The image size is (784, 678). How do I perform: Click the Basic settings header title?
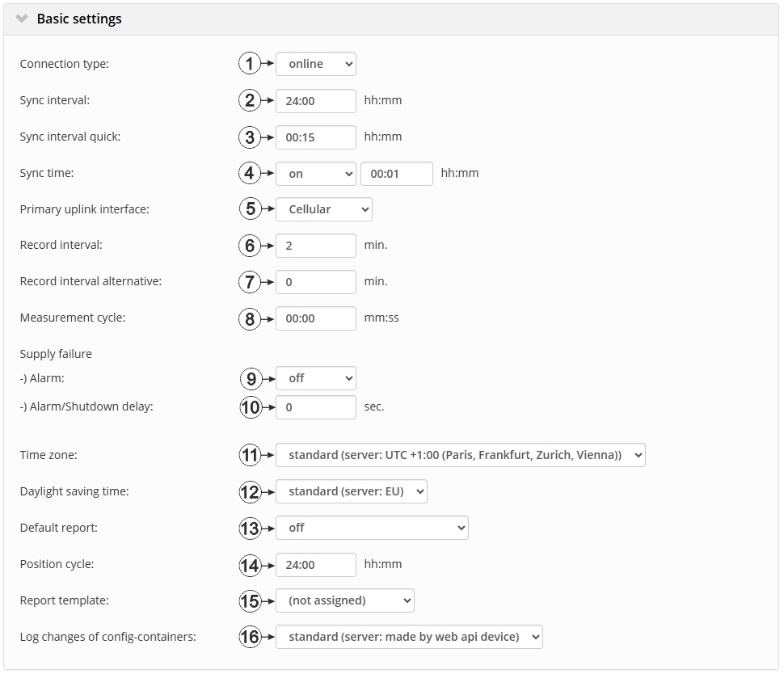[x=79, y=19]
